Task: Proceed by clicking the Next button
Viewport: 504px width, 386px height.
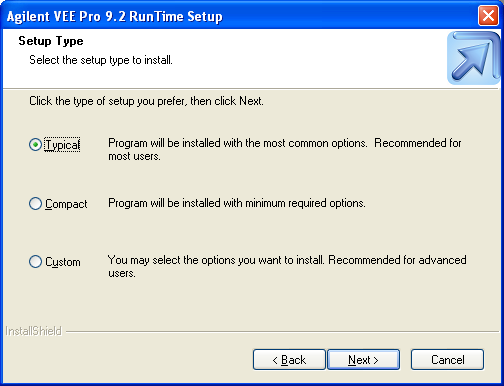Action: [x=363, y=360]
